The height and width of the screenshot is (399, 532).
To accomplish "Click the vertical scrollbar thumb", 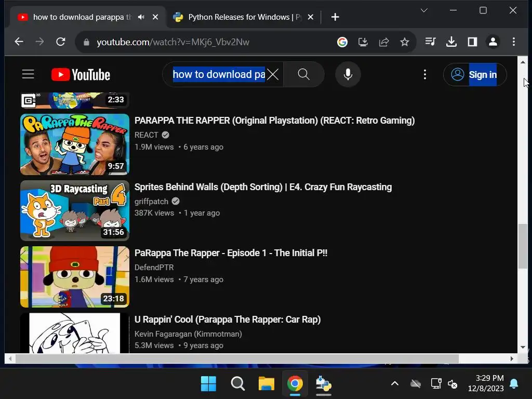I will click(523, 246).
